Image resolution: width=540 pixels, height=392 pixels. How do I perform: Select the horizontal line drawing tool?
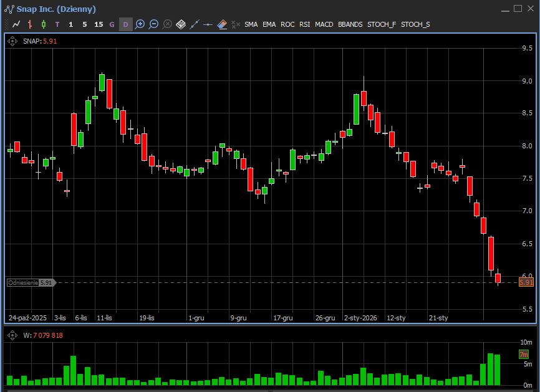pos(208,24)
